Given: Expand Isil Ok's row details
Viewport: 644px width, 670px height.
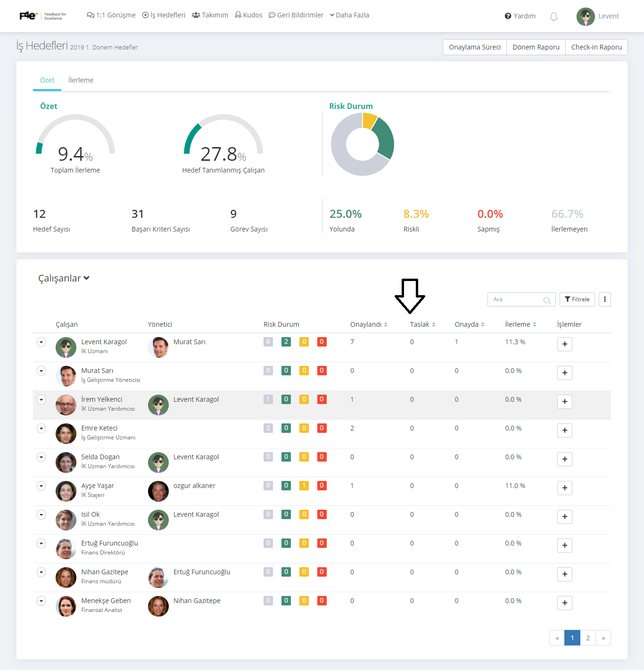Looking at the screenshot, I should point(41,515).
